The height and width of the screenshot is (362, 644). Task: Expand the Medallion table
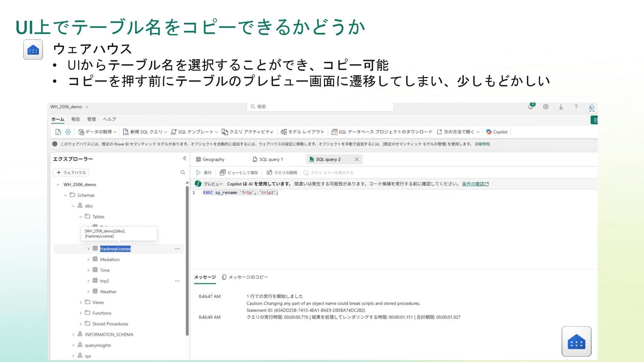[88, 259]
